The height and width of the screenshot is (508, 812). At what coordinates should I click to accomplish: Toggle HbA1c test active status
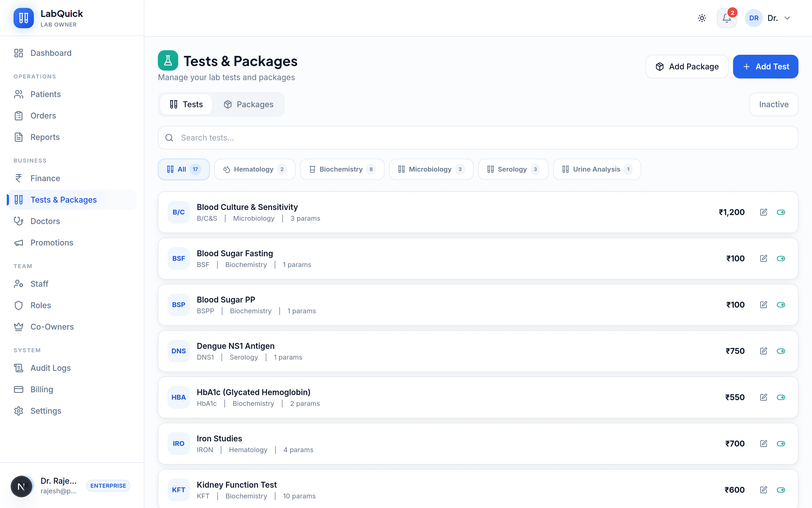pyautogui.click(x=781, y=397)
